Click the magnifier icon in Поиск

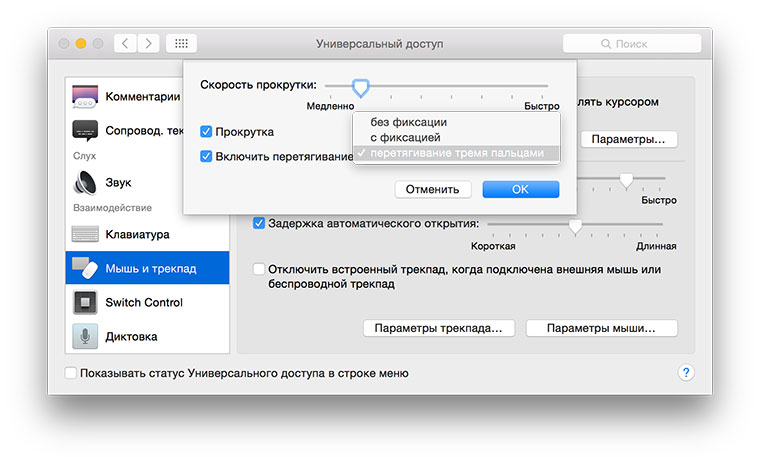coord(605,44)
